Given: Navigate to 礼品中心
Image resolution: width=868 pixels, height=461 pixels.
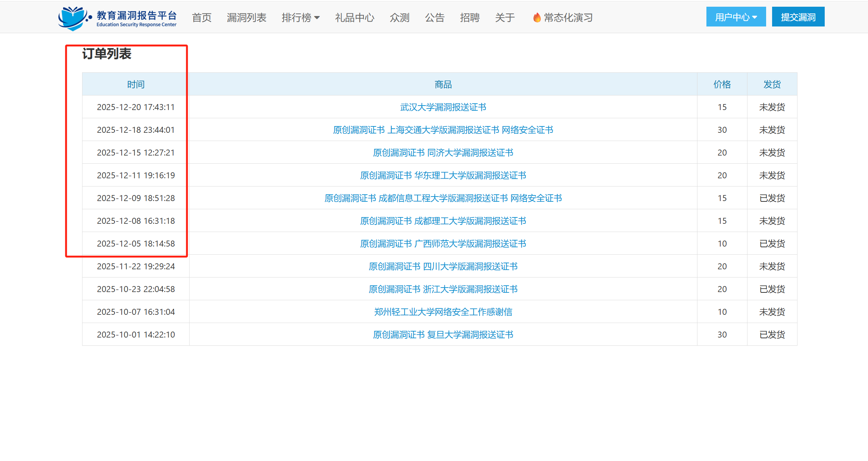Looking at the screenshot, I should pos(354,18).
